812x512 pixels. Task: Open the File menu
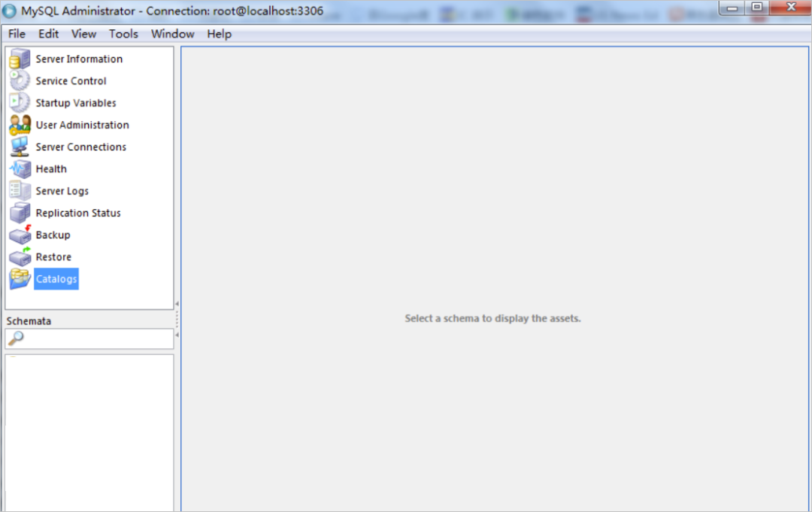point(17,34)
